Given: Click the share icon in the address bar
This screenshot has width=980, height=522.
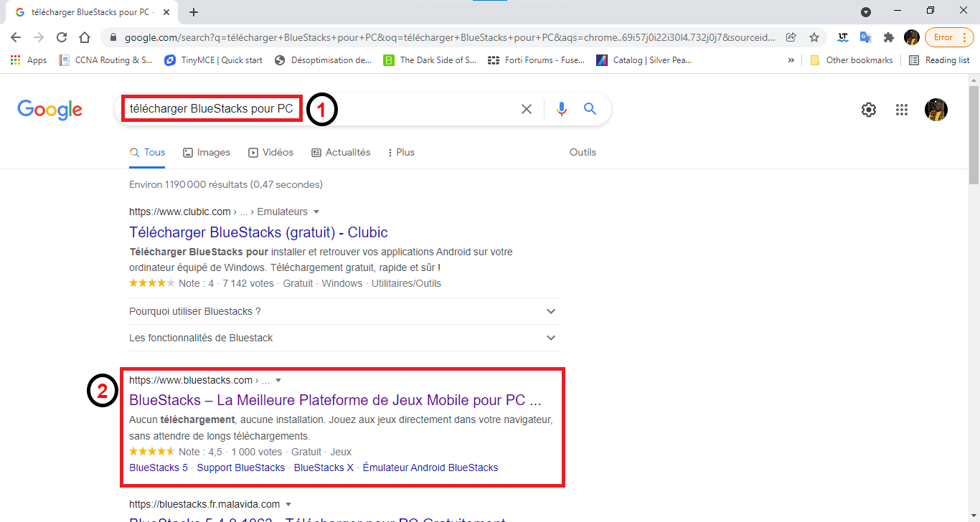Looking at the screenshot, I should coord(791,37).
